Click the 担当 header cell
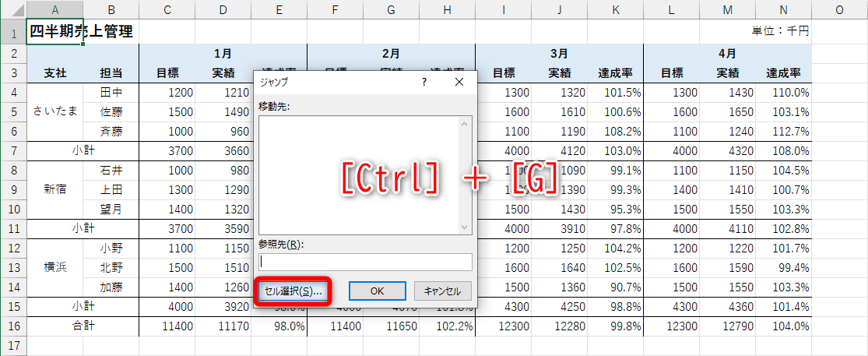 (111, 73)
